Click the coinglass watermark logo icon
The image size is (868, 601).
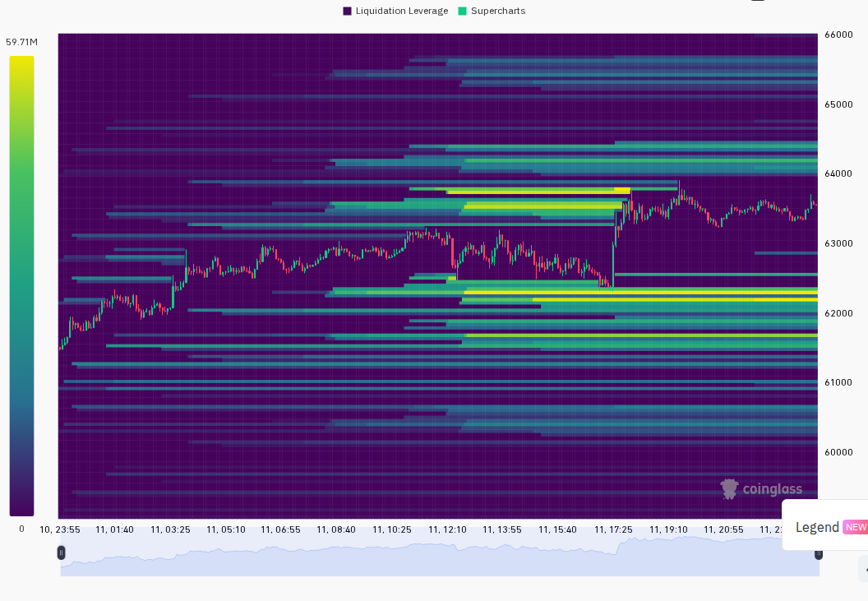tap(729, 489)
